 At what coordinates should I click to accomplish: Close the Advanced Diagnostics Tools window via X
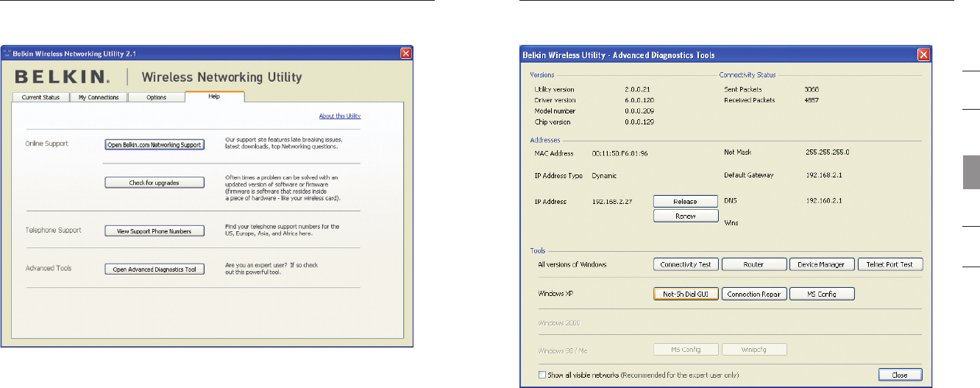pos(923,54)
